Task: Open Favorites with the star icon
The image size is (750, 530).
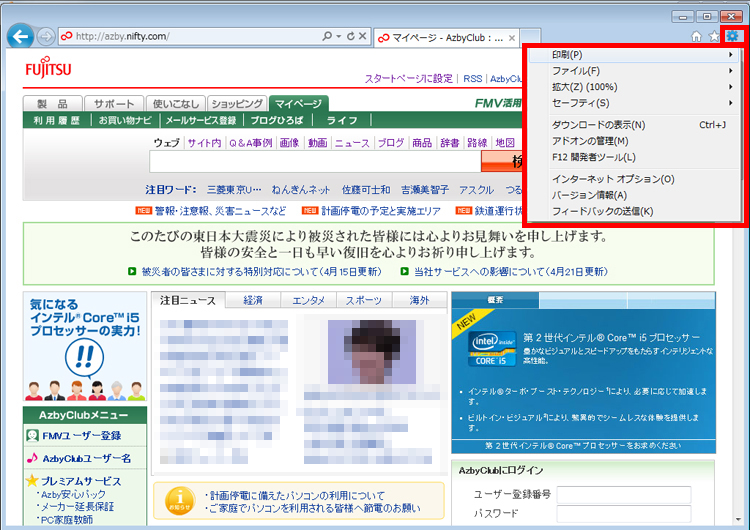Action: coord(714,36)
